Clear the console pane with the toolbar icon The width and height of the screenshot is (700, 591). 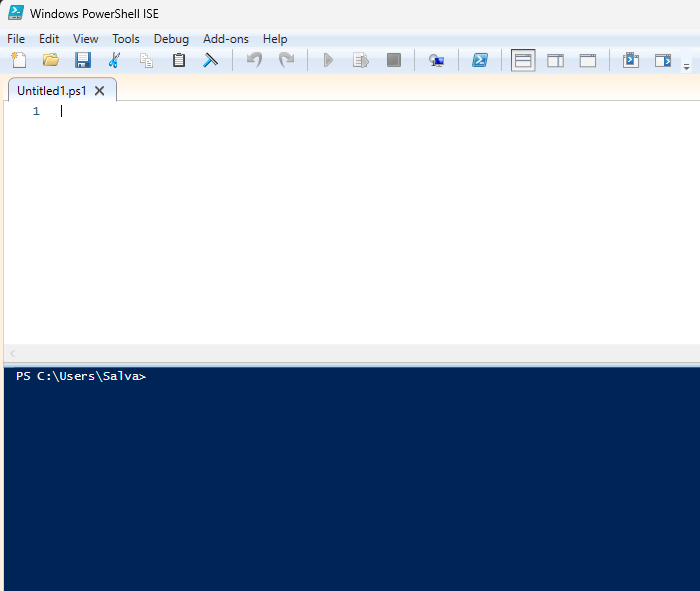210,60
